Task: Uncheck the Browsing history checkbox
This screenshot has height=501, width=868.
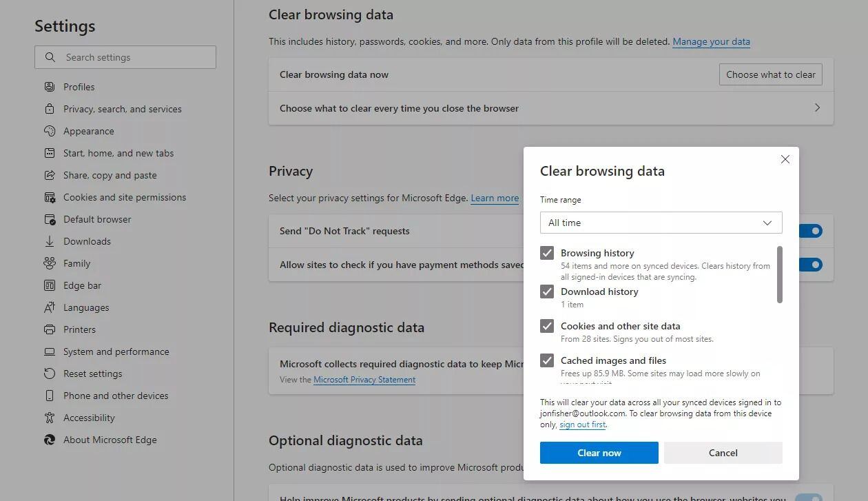Action: (547, 253)
